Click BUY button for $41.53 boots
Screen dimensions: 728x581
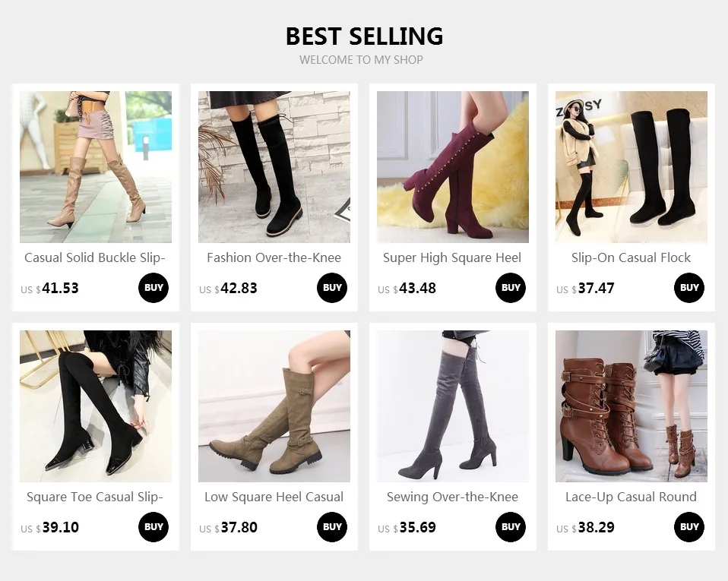pos(154,288)
